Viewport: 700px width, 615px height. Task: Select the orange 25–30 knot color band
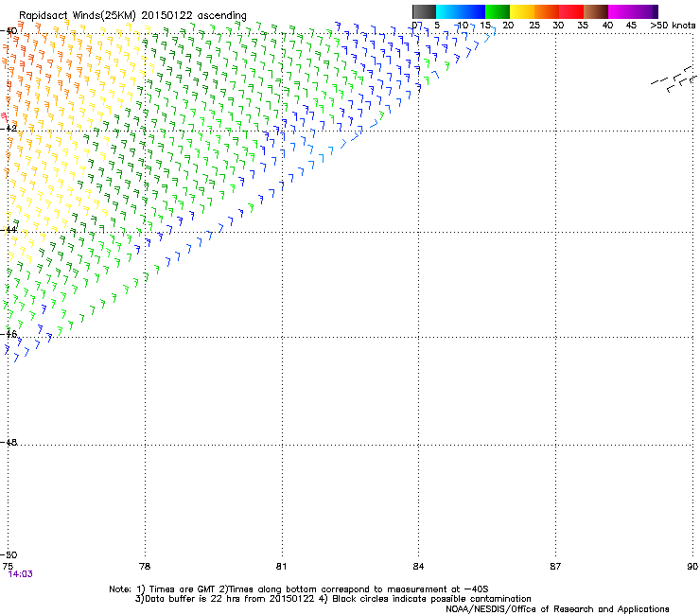(547, 11)
